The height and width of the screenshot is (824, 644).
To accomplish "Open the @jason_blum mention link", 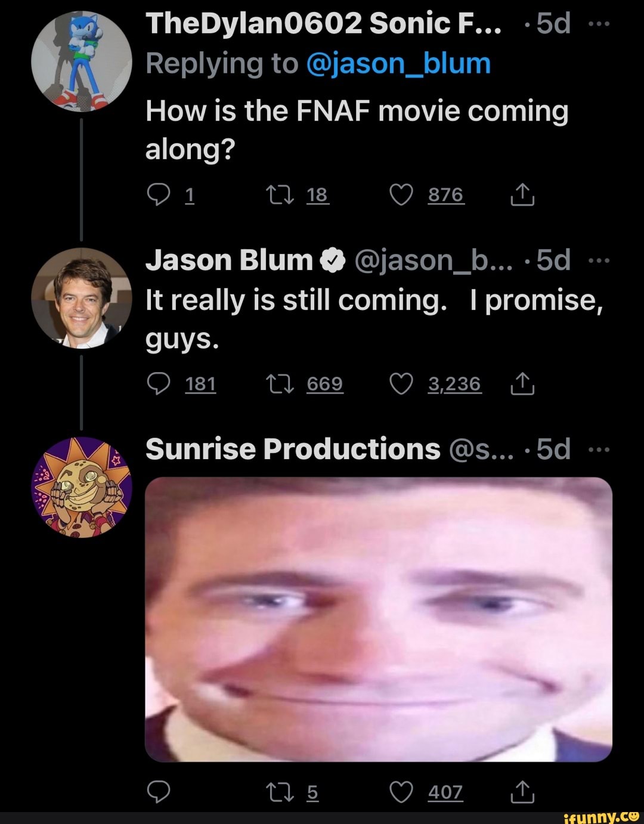I will click(x=398, y=63).
